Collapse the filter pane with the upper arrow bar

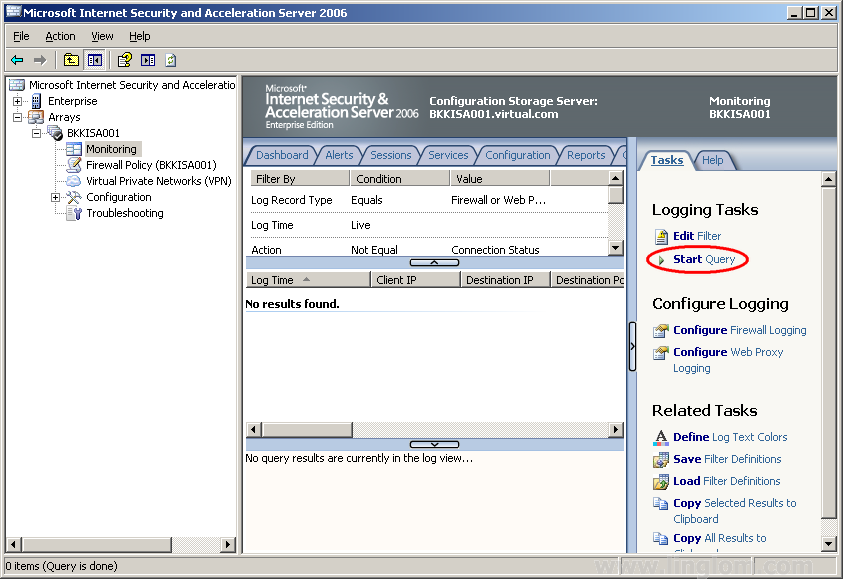pyautogui.click(x=434, y=262)
